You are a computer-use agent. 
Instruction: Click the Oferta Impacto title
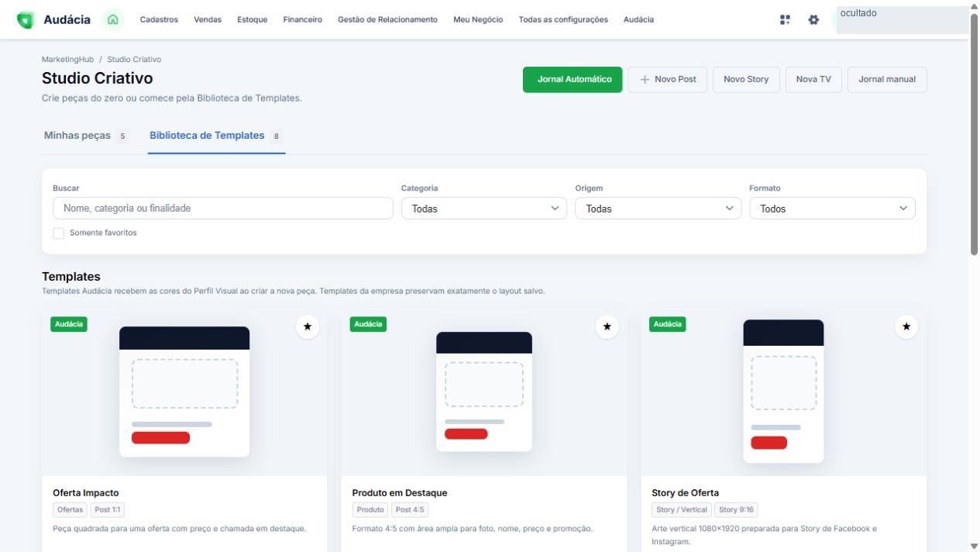tap(86, 493)
